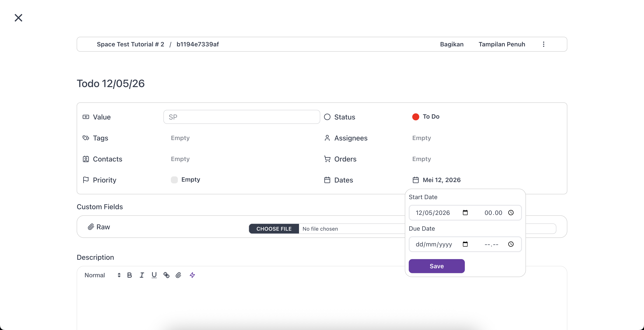Click the purple lightning AI icon

(192, 275)
